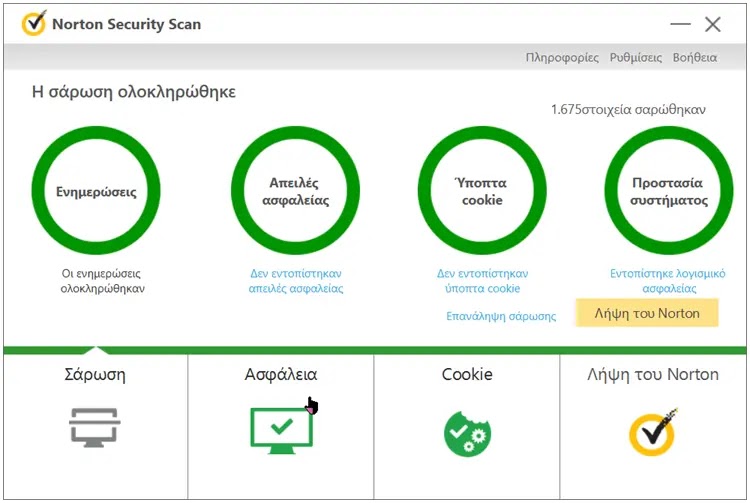This screenshot has height=503, width=750.
Task: Click the green Cookie icon
Action: [467, 433]
